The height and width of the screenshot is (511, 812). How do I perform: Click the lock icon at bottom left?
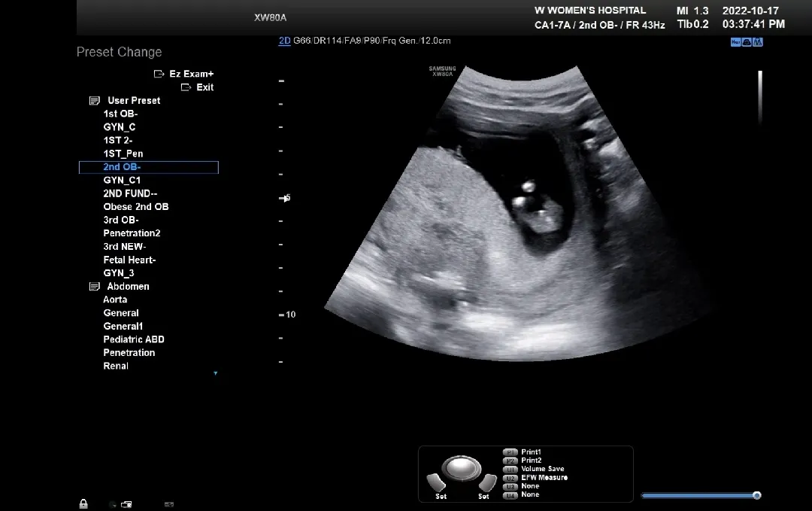pyautogui.click(x=83, y=503)
